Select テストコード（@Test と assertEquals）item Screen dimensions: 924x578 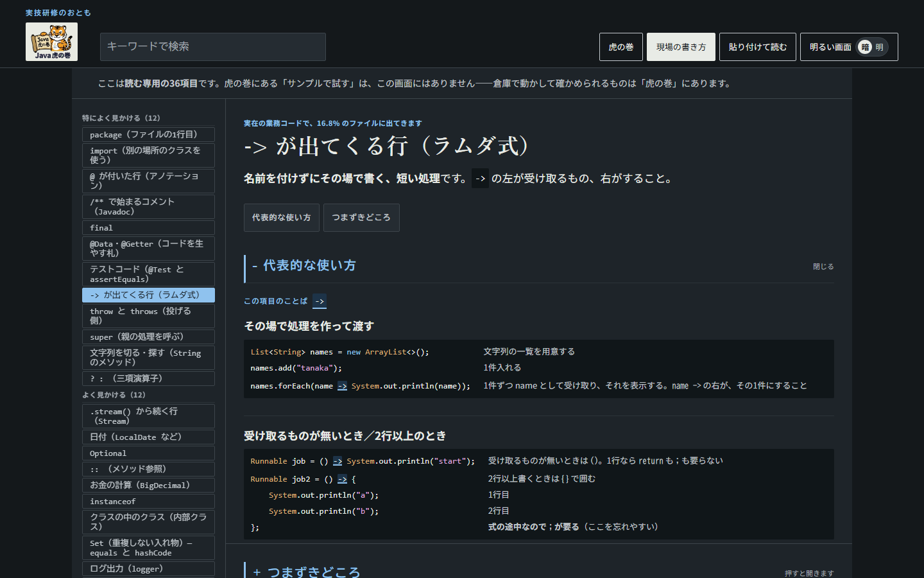click(148, 274)
